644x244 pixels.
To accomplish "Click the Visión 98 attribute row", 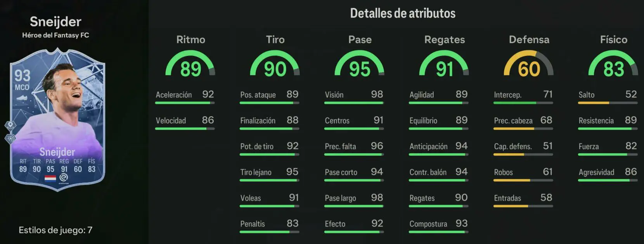I will 354,97.
